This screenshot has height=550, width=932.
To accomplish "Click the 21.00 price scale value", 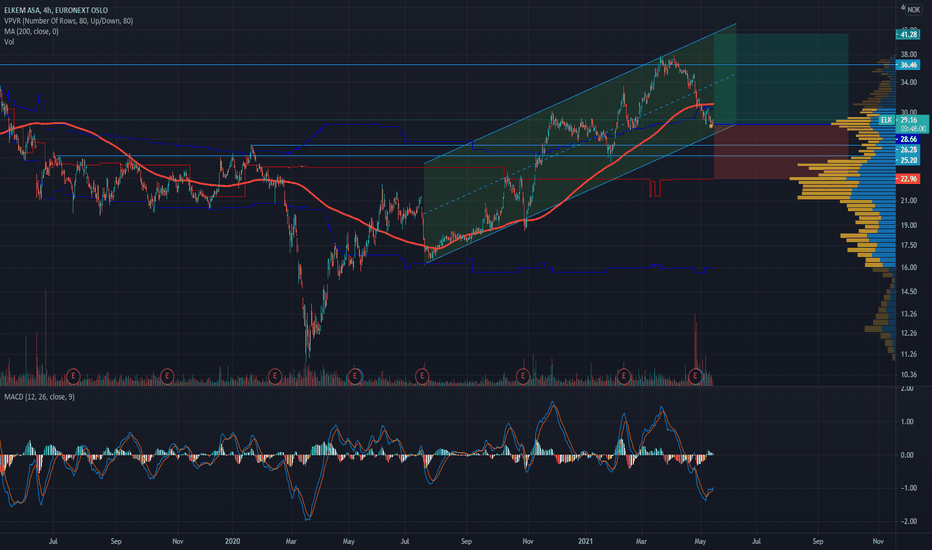I will pyautogui.click(x=908, y=201).
